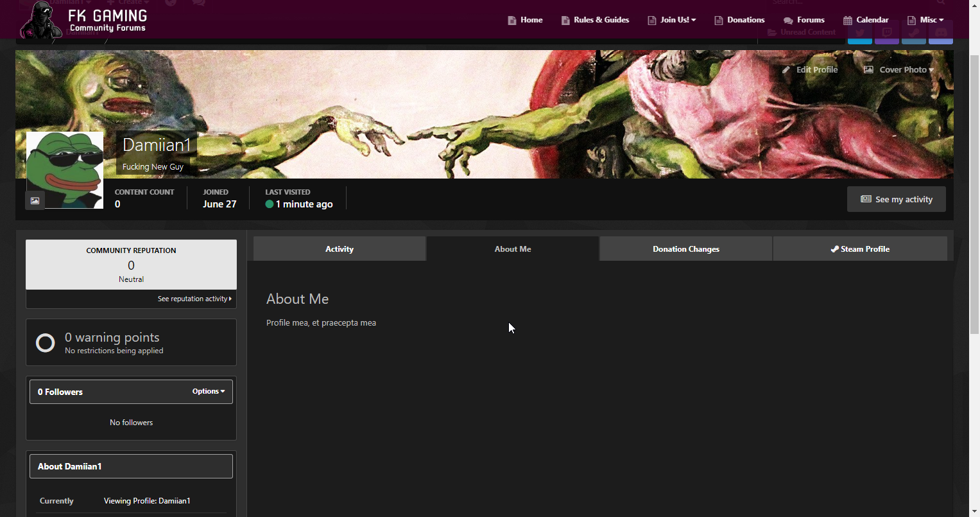Image resolution: width=980 pixels, height=517 pixels.
Task: Open the Cover Photo dropdown
Action: 898,69
